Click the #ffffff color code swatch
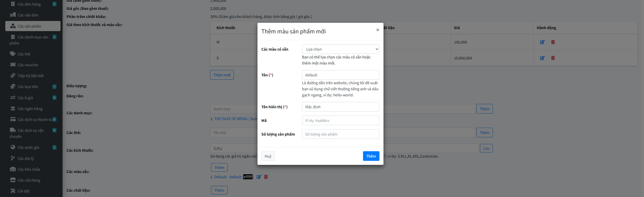 point(248,177)
